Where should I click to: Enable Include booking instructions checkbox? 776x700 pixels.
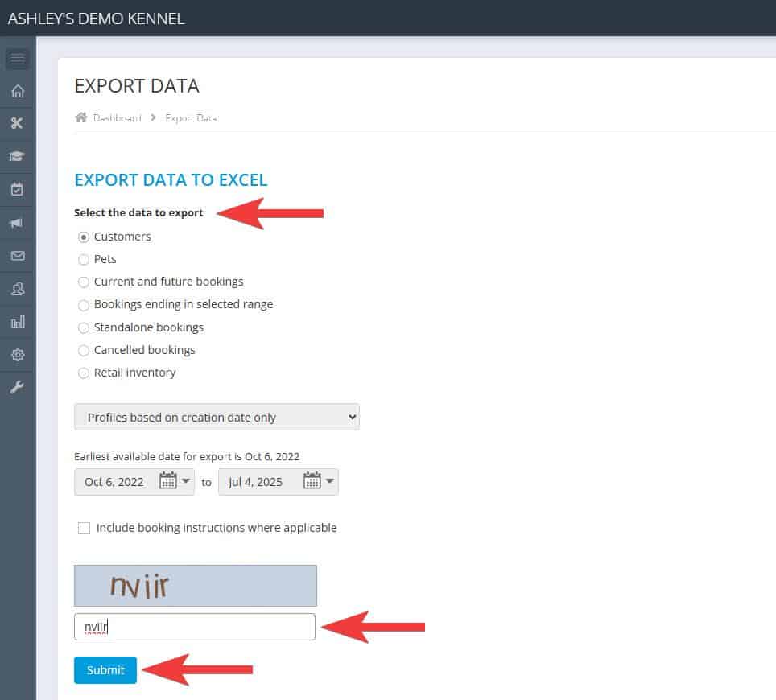(85, 529)
